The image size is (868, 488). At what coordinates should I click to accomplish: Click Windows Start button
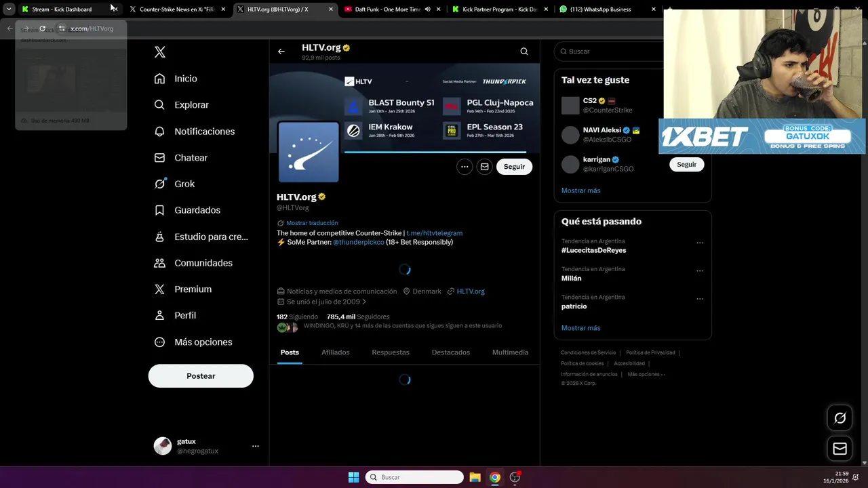point(353,477)
